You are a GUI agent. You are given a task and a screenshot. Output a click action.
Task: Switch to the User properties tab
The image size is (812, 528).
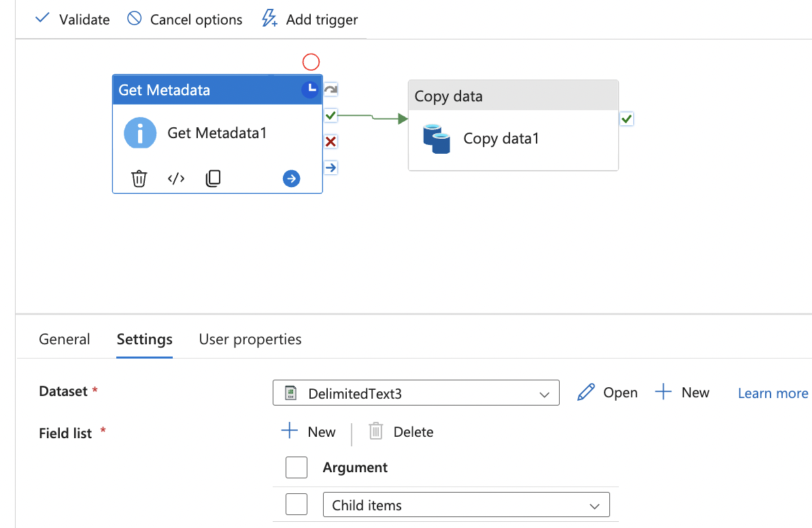[250, 339]
